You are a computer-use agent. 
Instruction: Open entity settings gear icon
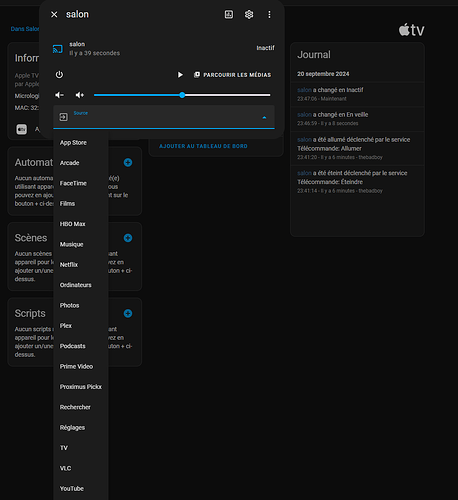[x=249, y=14]
